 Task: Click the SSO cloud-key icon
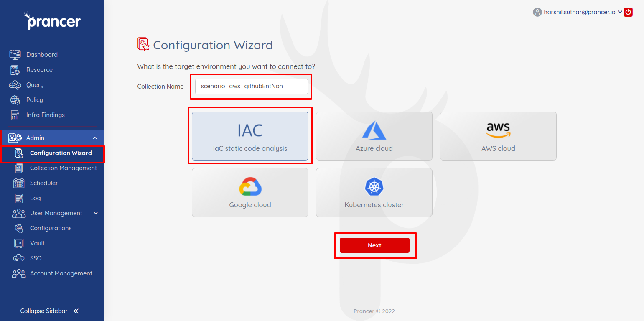point(19,258)
